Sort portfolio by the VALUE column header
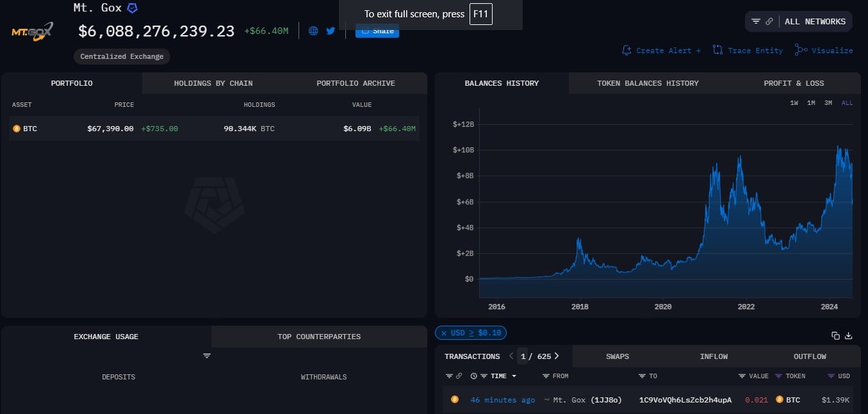Image resolution: width=868 pixels, height=414 pixels. 362,105
